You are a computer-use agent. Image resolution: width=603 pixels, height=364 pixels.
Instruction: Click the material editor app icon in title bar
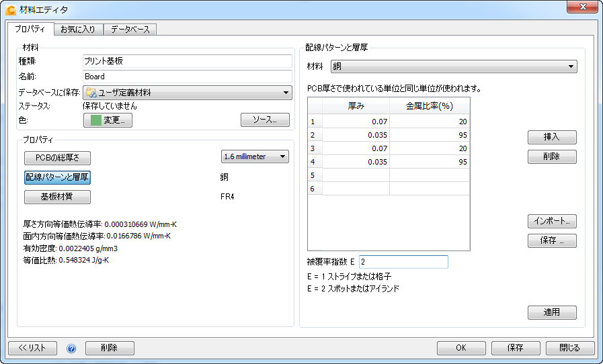[11, 9]
